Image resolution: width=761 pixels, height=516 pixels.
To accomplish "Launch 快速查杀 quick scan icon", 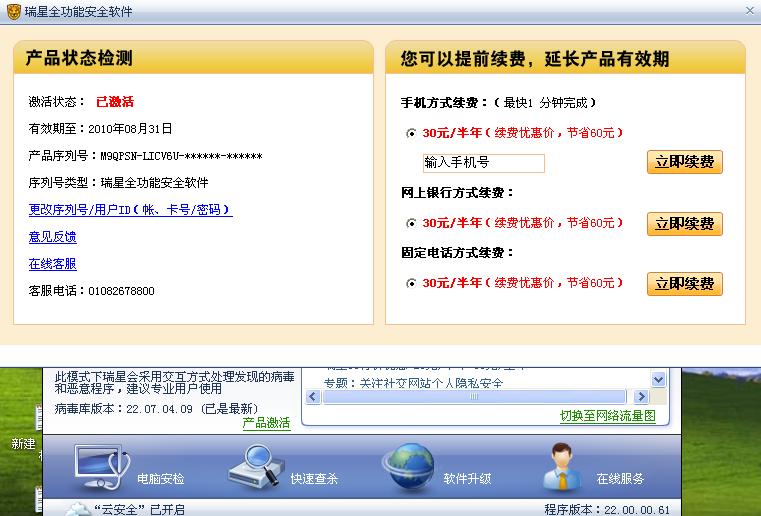I will pyautogui.click(x=256, y=466).
